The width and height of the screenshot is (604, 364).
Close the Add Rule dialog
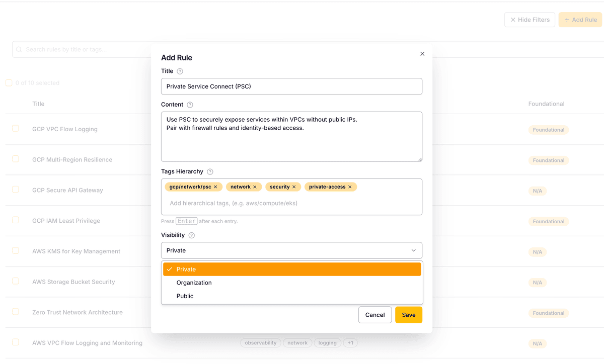(422, 54)
